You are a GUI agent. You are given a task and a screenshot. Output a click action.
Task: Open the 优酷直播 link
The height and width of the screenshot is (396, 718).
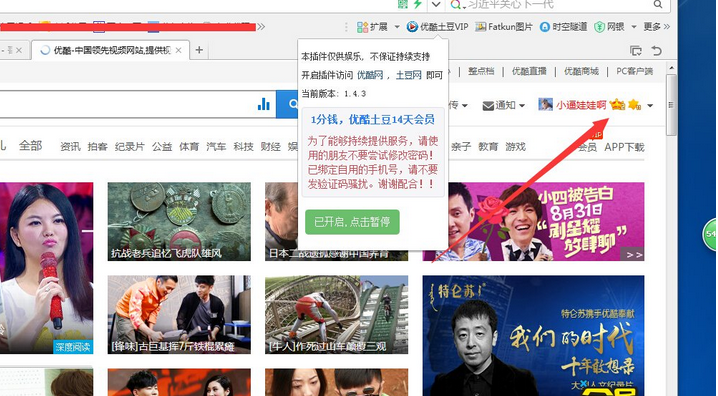(529, 71)
